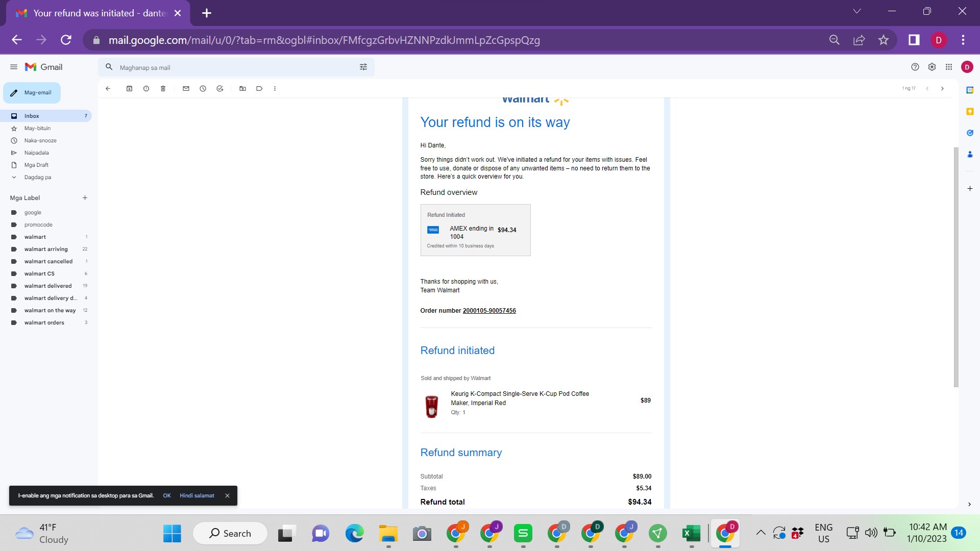
Task: Go to the newer email with the left chevron
Action: pyautogui.click(x=927, y=89)
